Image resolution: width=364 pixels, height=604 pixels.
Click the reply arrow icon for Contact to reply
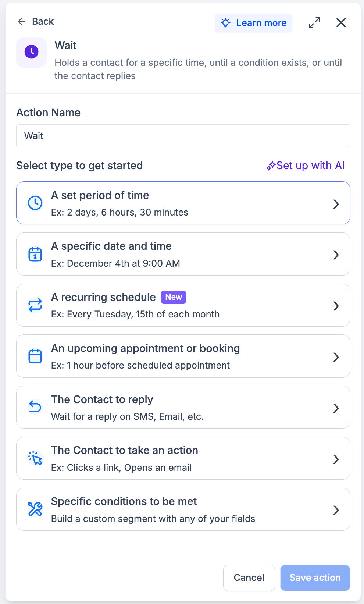coord(35,407)
